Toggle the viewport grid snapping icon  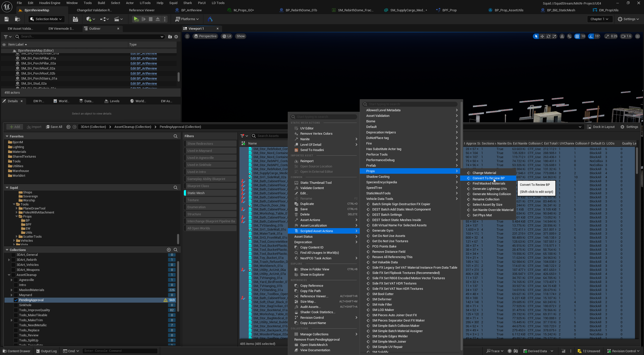[x=577, y=36]
